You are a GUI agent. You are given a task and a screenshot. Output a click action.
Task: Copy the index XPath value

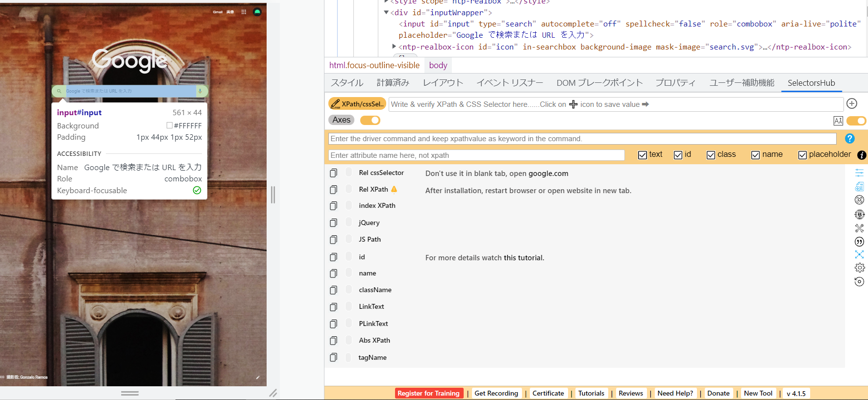pyautogui.click(x=333, y=206)
